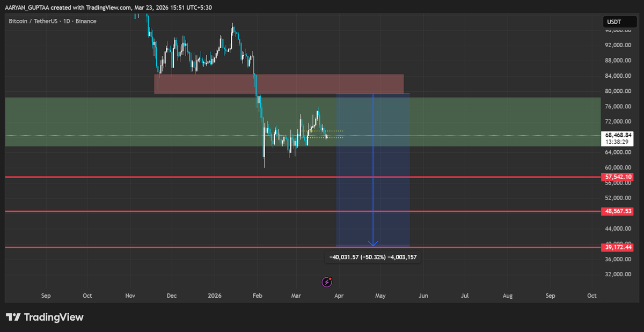Click the 52,000.00 price axis label
Screen dimensions: 644x332
[x=619, y=198]
